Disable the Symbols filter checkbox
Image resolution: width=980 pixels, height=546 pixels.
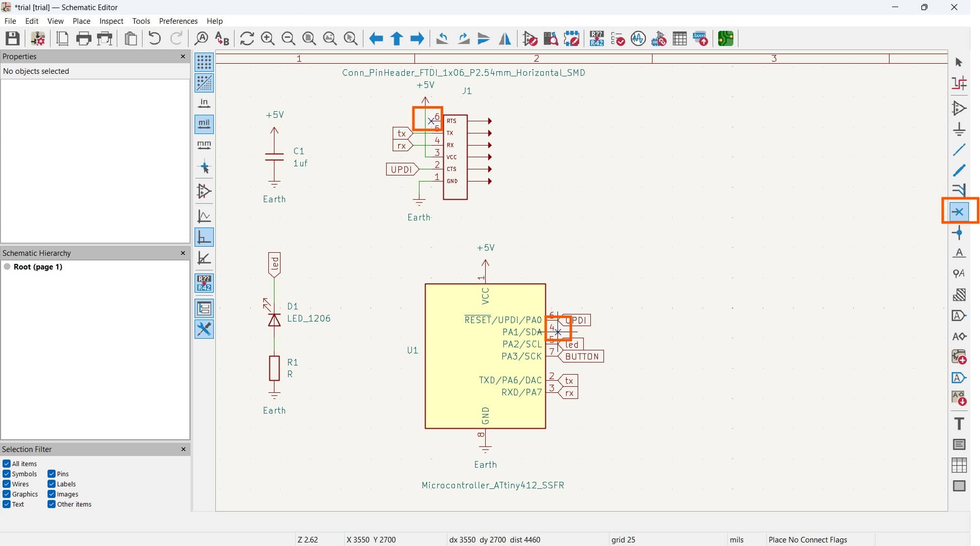click(x=7, y=474)
